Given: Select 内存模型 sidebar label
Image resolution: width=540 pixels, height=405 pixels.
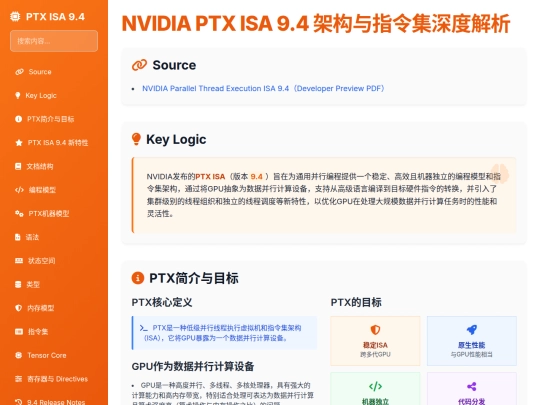Looking at the screenshot, I should pos(41,308).
